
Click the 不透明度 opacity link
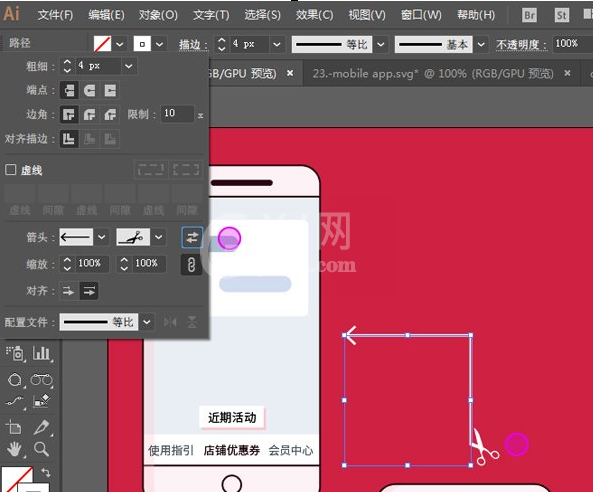(x=522, y=45)
